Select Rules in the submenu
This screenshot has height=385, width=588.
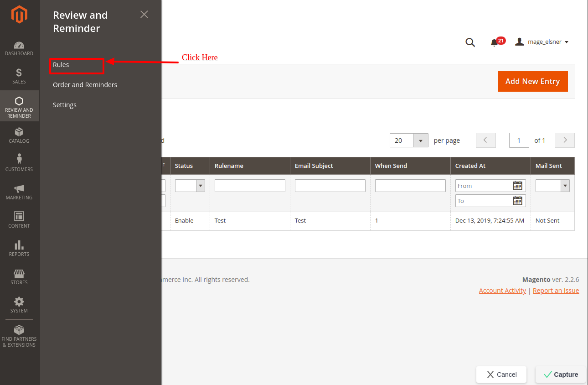pyautogui.click(x=61, y=65)
